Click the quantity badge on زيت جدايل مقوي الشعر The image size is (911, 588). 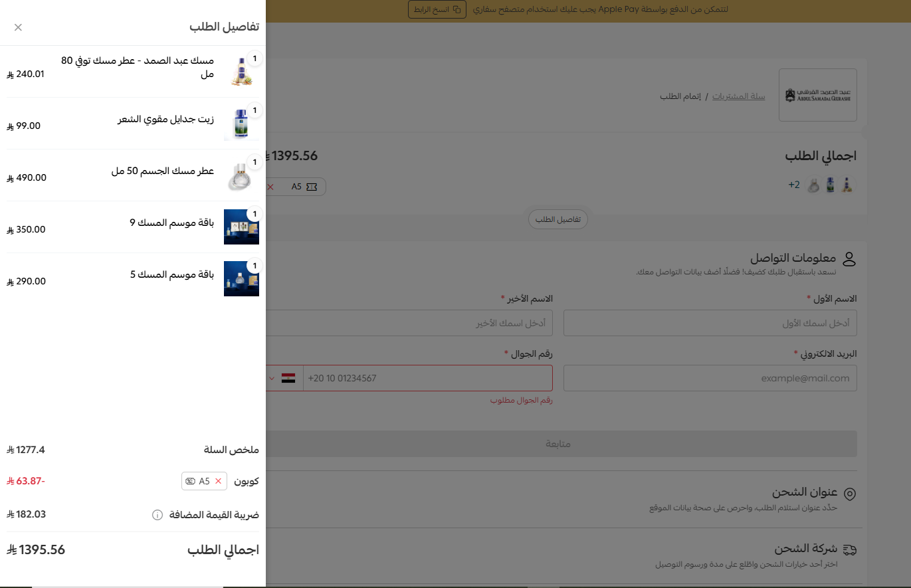click(x=254, y=110)
